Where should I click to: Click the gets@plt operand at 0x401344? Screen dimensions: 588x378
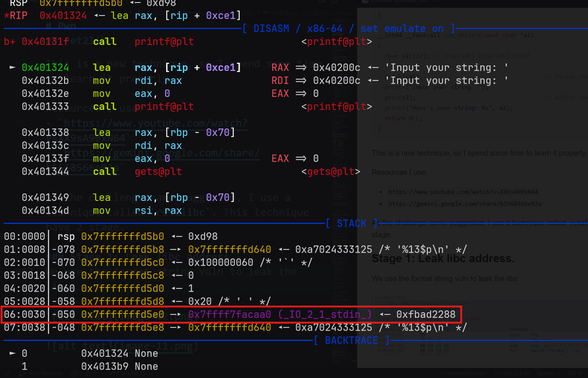158,172
